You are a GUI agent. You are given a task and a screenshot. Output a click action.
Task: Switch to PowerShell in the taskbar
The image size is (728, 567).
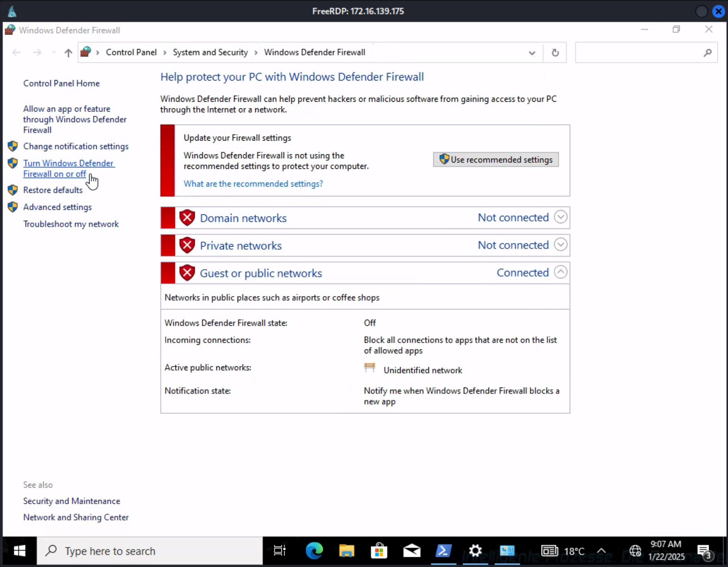[x=443, y=551]
